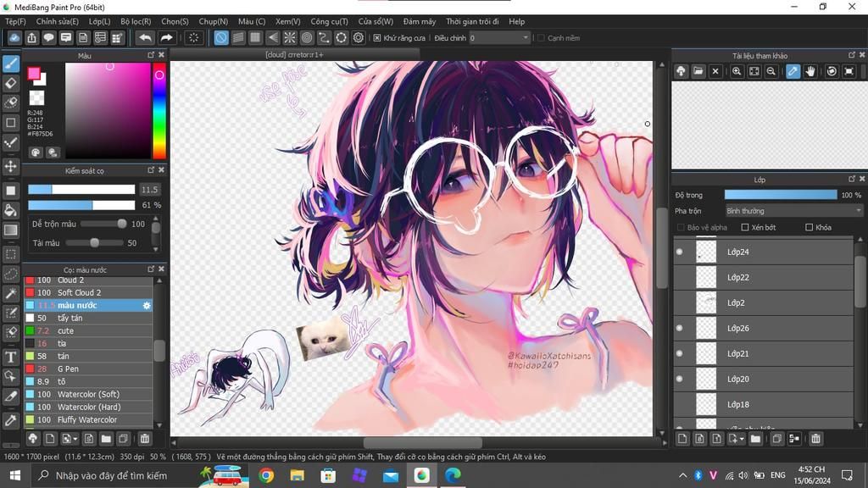Viewport: 868px width, 488px height.
Task: Open snap settings gear icon
Action: point(359,37)
